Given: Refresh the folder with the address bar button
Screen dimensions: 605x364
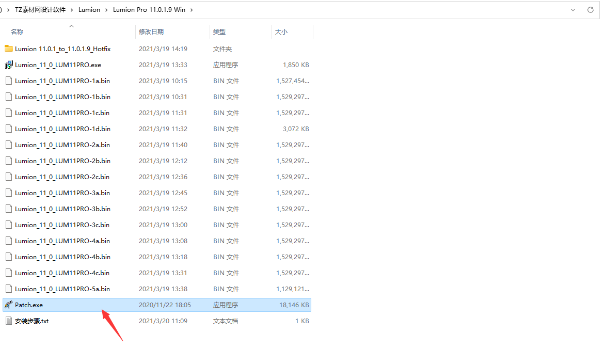Looking at the screenshot, I should coord(591,10).
